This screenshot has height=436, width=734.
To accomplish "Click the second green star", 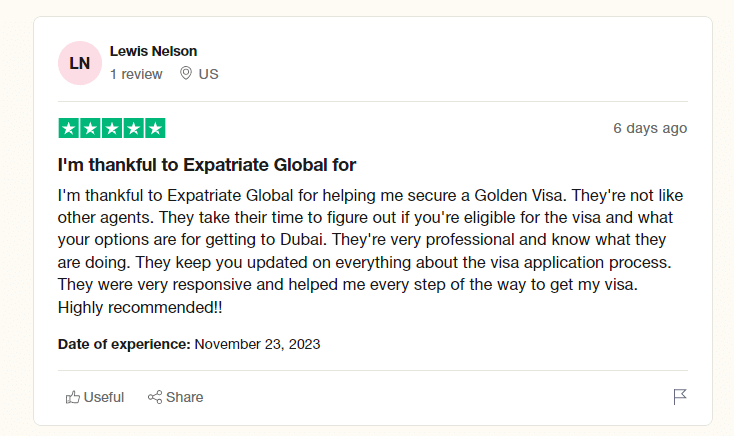I will [90, 128].
